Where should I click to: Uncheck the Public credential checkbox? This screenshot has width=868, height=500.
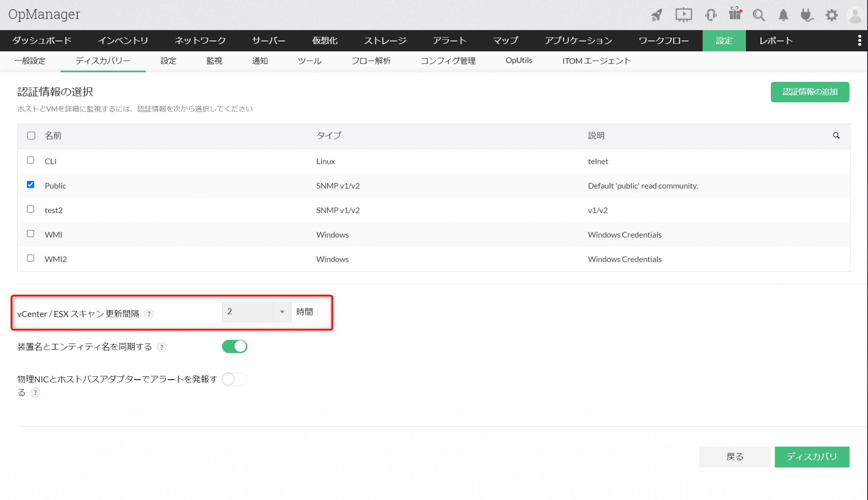coord(30,184)
